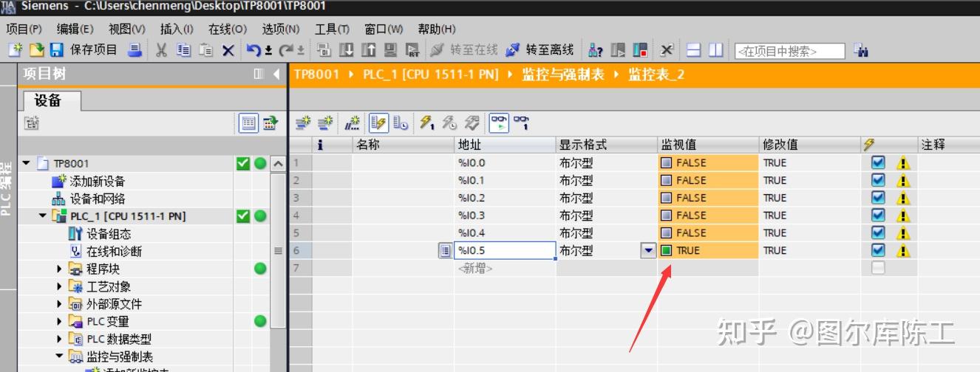
Task: Print using the printer toolbar icon
Action: tap(135, 50)
